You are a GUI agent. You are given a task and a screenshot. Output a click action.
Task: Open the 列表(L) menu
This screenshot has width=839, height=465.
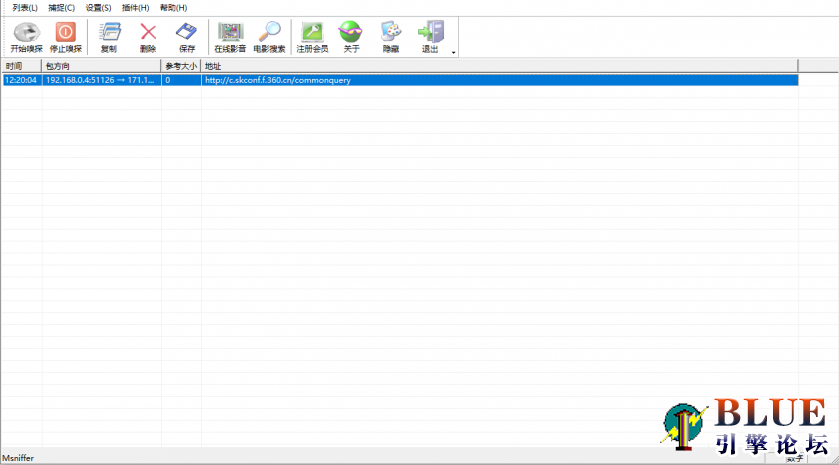(25, 7)
